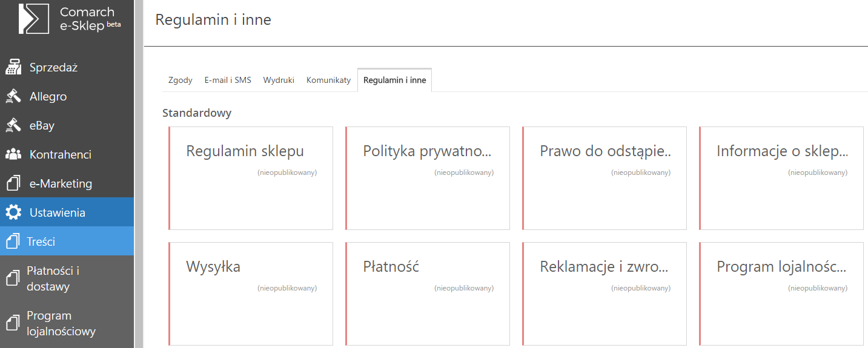Click the Program lojalnościowy document icon

13,324
